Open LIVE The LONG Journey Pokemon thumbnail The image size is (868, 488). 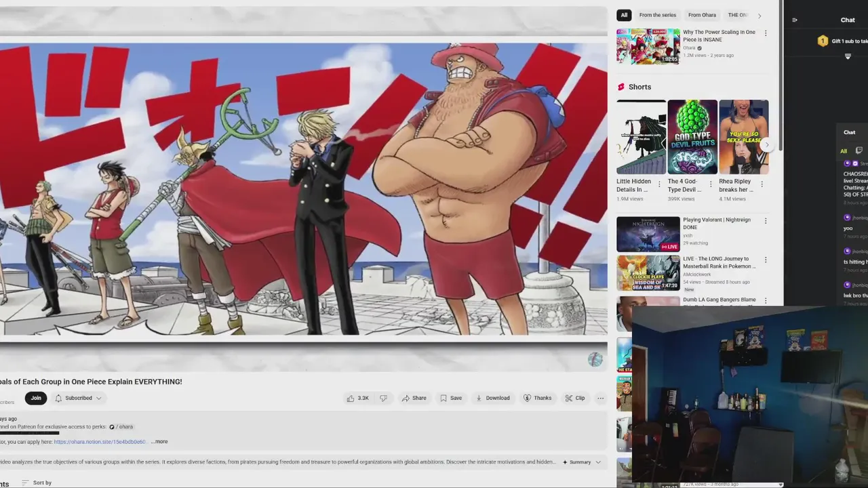pyautogui.click(x=648, y=272)
